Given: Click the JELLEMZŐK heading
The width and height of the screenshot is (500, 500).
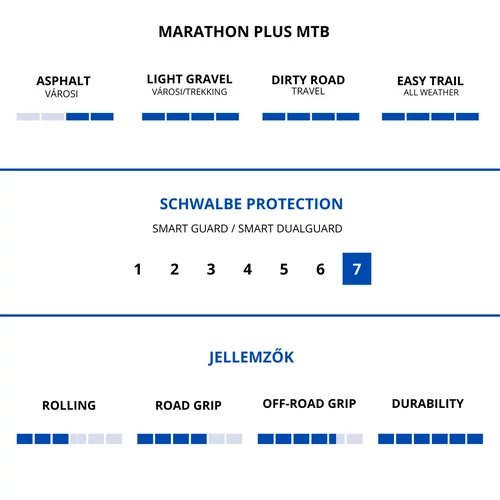Looking at the screenshot, I should tap(251, 356).
